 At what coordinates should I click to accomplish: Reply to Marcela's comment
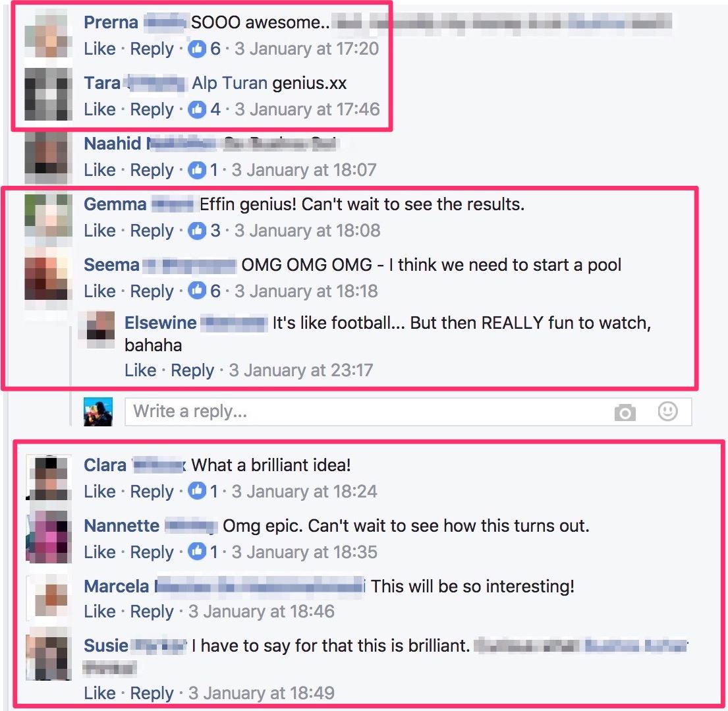(152, 611)
